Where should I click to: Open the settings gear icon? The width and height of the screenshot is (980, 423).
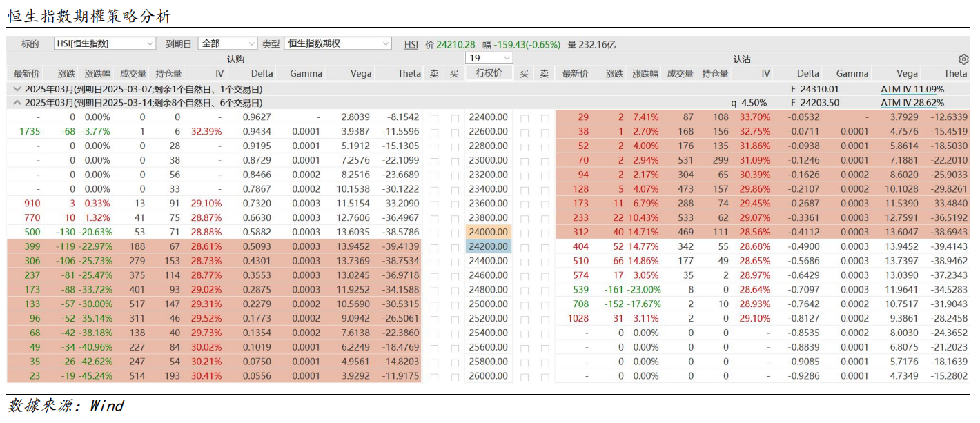pos(963,59)
